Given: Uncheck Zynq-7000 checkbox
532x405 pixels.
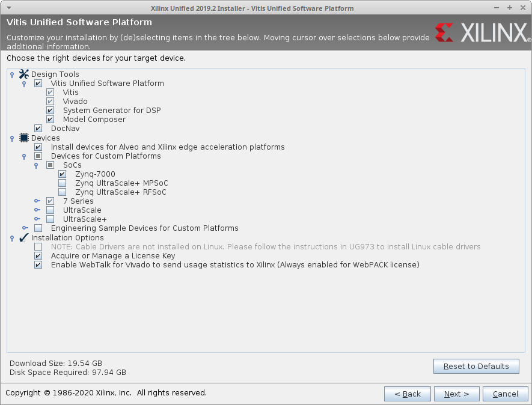Looking at the screenshot, I should (x=62, y=174).
